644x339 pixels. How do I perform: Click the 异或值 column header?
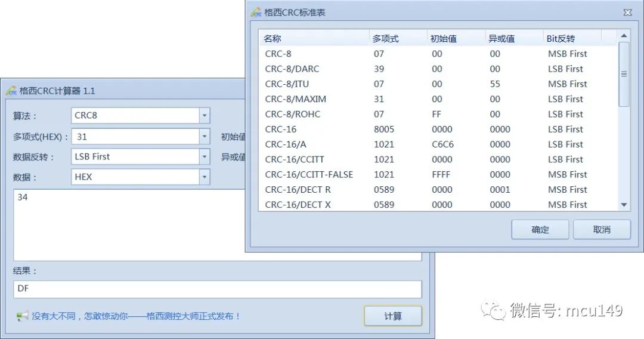coord(514,38)
